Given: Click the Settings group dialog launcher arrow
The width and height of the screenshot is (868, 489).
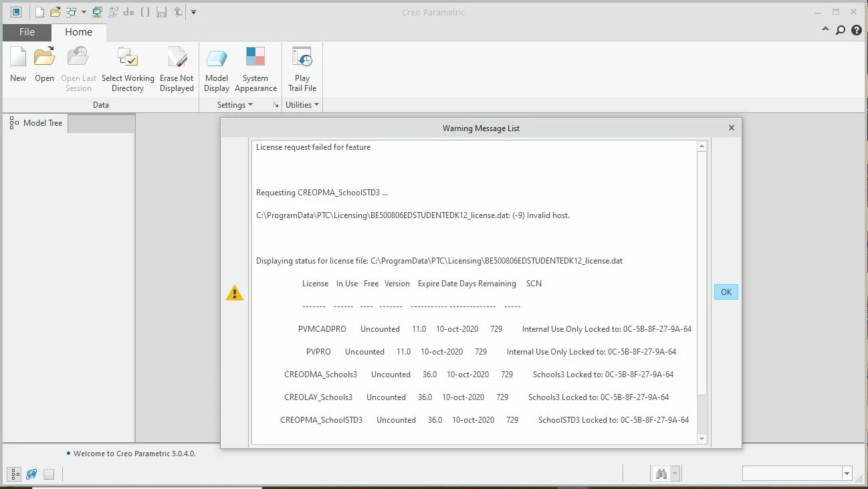Looking at the screenshot, I should pyautogui.click(x=276, y=105).
